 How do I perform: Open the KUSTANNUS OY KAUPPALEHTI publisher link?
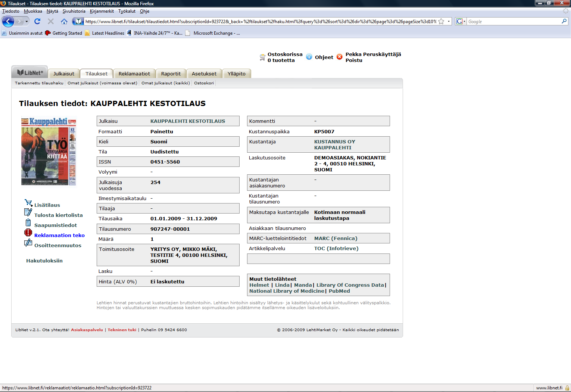(335, 144)
